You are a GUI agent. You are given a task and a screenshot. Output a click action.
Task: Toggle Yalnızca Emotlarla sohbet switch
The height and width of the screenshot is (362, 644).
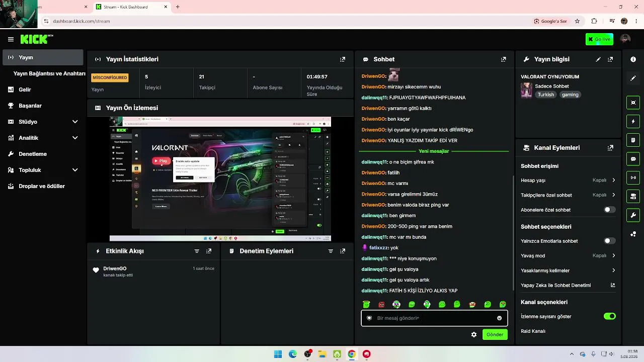tap(609, 241)
